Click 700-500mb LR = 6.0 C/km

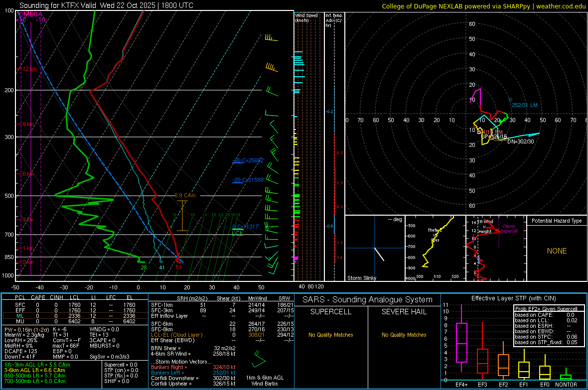(35, 381)
